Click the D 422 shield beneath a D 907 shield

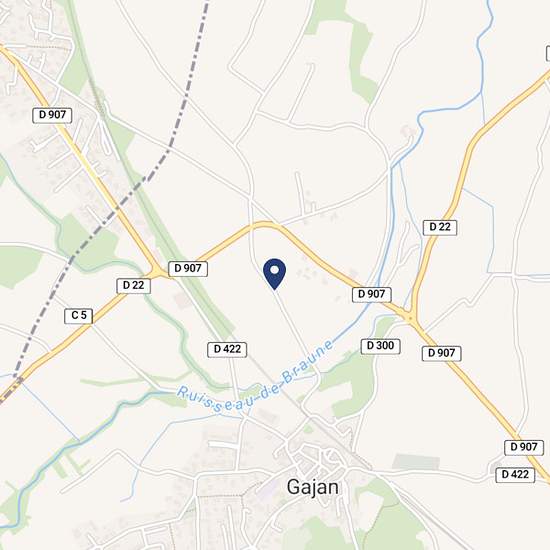point(515,475)
